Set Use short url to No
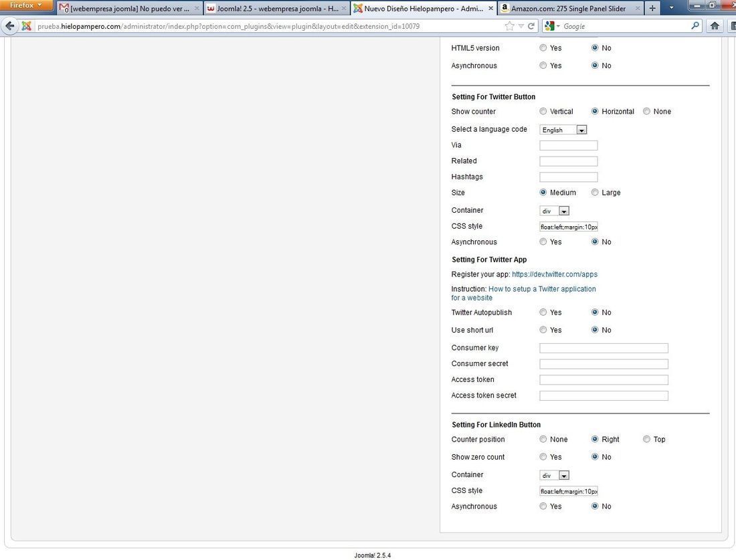This screenshot has height=560, width=736. (x=595, y=330)
